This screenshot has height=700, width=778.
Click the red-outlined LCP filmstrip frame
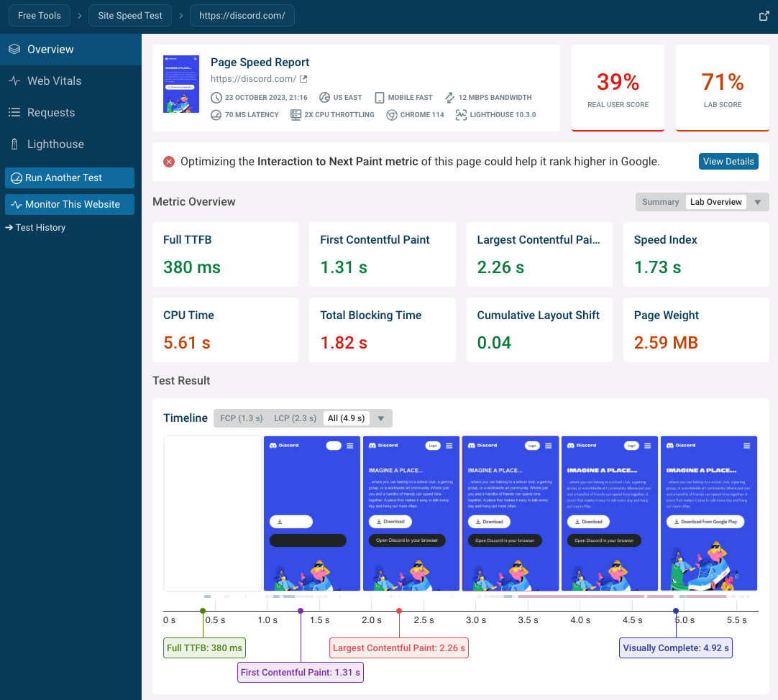click(x=511, y=513)
